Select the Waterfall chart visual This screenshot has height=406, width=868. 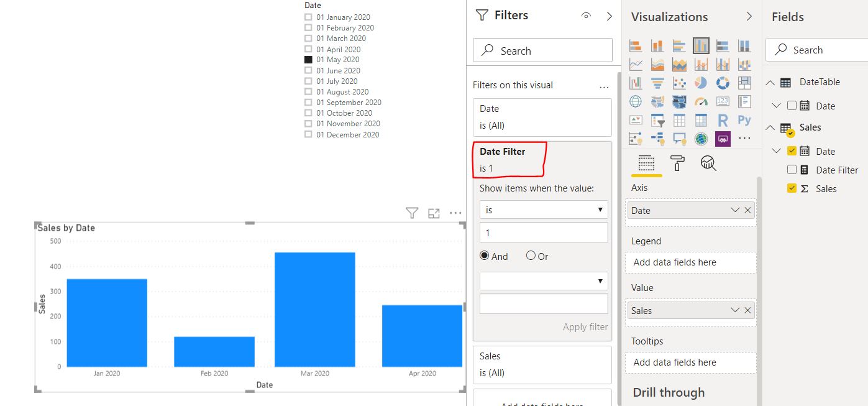click(x=636, y=83)
